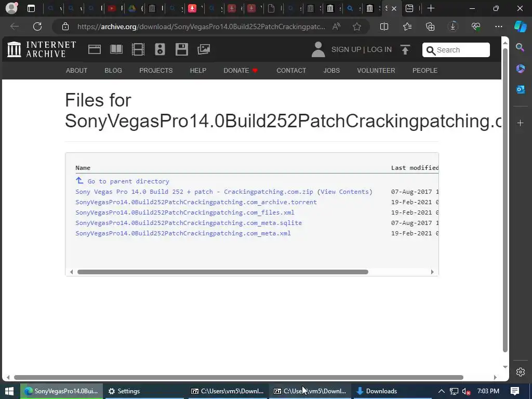View site information via the lock icon
532x399 pixels.
click(x=65, y=26)
